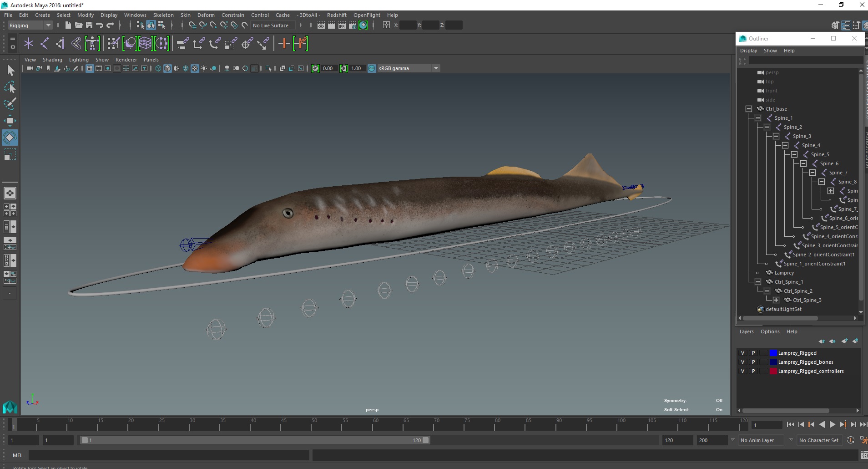
Task: Click the Render current frame icon
Action: tap(332, 25)
